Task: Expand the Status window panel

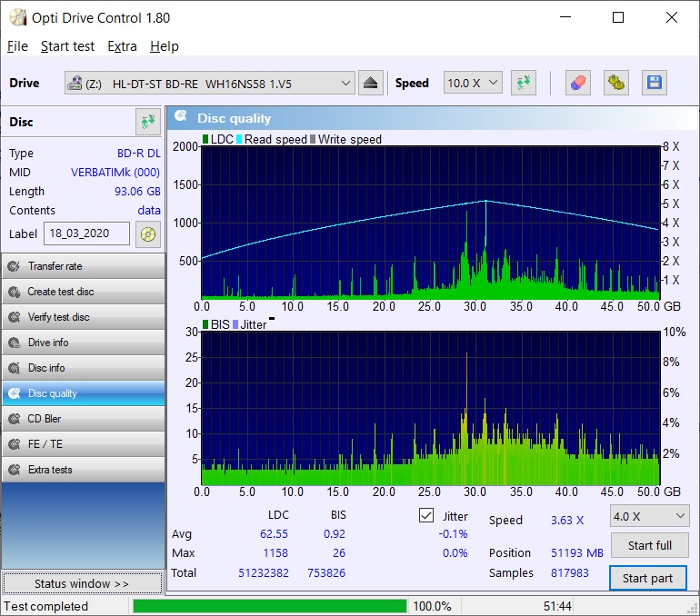Action: (82, 583)
